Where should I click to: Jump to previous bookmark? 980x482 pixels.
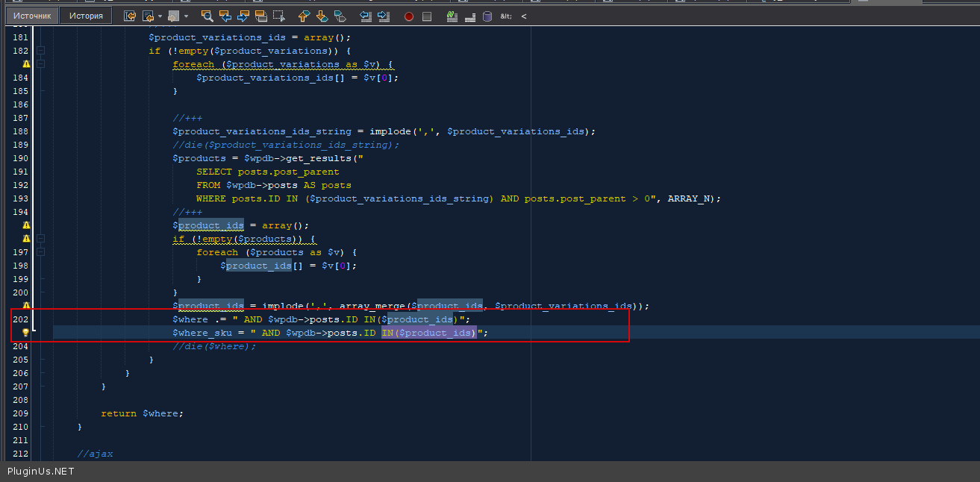[x=304, y=16]
